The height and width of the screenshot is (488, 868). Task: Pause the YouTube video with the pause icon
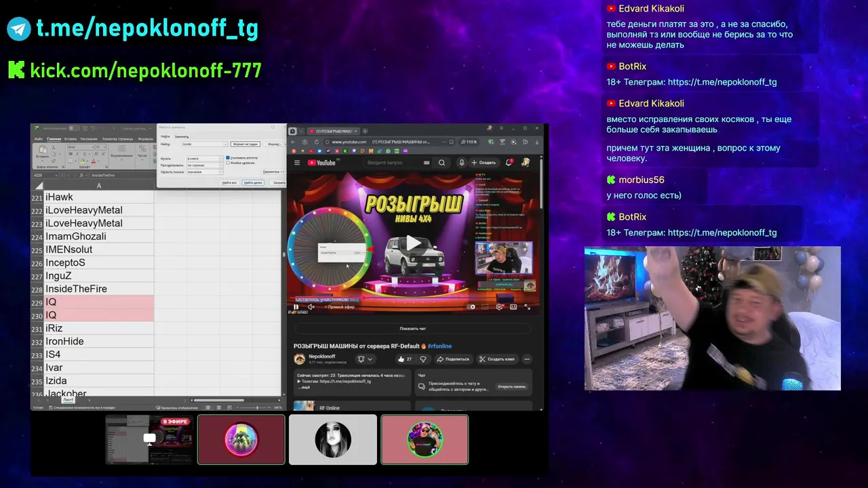click(x=296, y=307)
